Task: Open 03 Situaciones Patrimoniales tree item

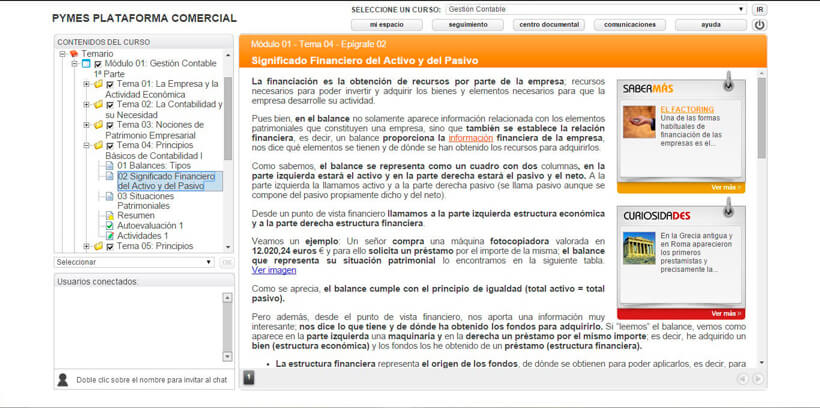Action: (x=145, y=201)
